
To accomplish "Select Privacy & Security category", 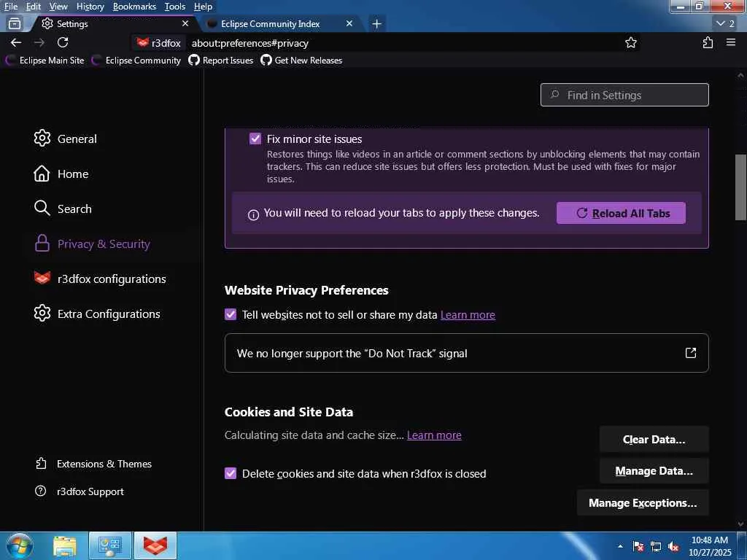I will [92, 244].
